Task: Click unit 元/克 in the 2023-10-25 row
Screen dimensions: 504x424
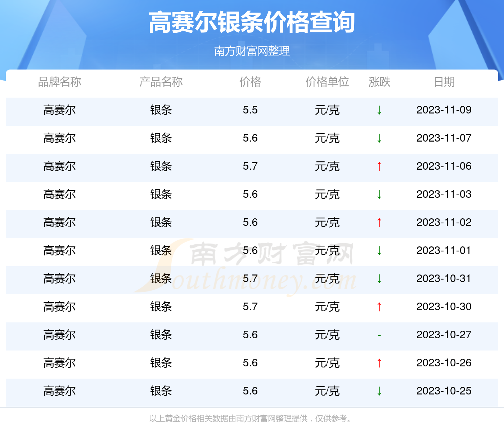Action: pyautogui.click(x=327, y=391)
